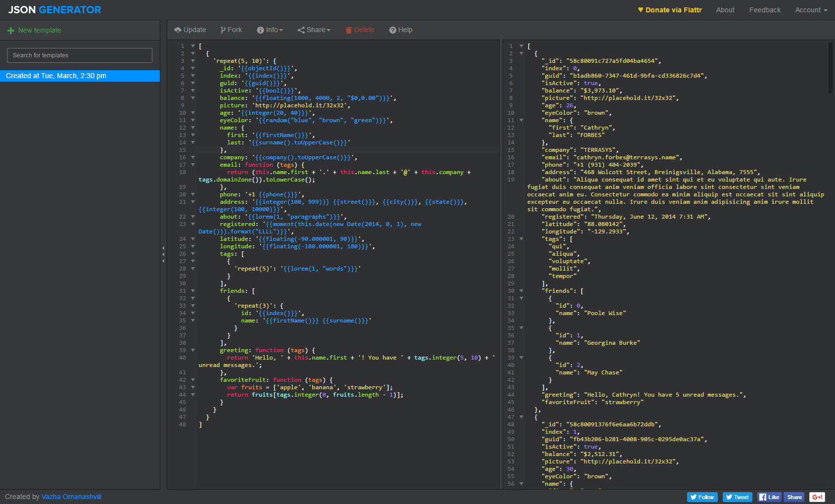This screenshot has width=835, height=504.
Task: Click the red Delete trash icon
Action: 349,30
